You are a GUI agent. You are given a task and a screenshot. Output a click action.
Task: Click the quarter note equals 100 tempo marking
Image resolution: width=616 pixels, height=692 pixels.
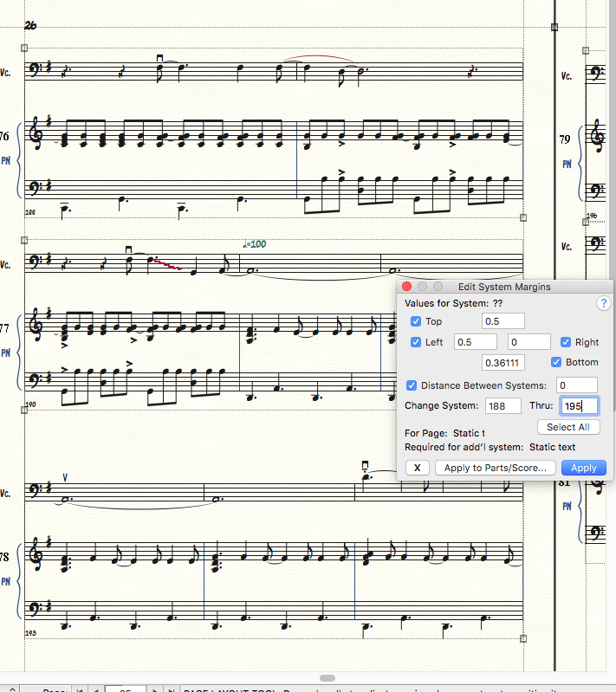pos(255,244)
